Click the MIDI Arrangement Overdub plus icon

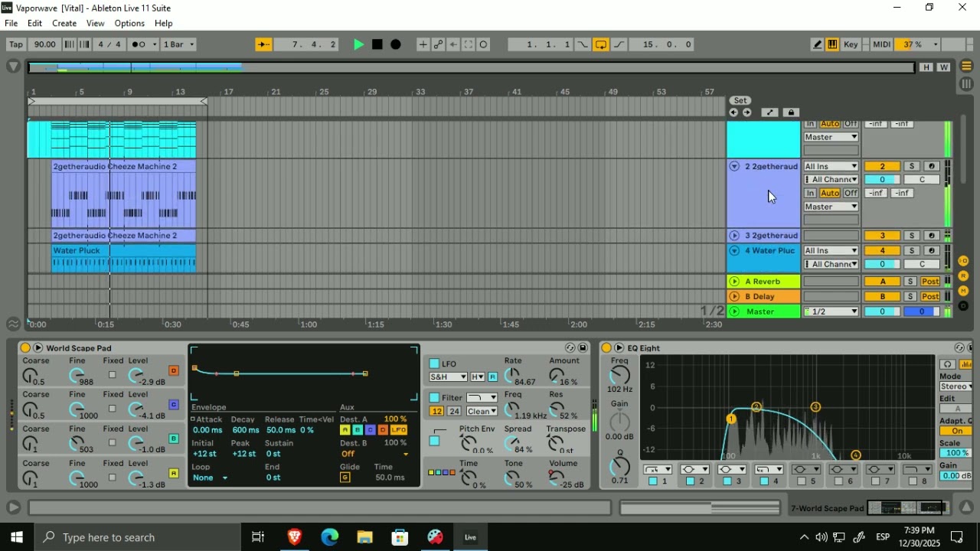coord(423,44)
